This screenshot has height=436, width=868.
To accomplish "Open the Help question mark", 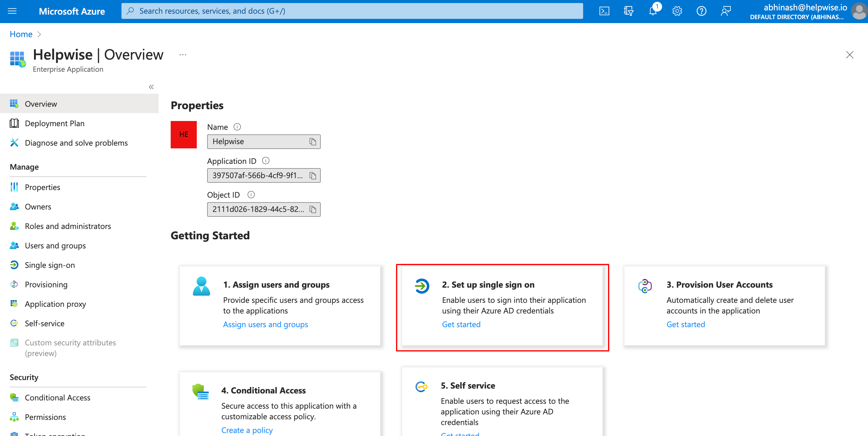I will coord(701,11).
